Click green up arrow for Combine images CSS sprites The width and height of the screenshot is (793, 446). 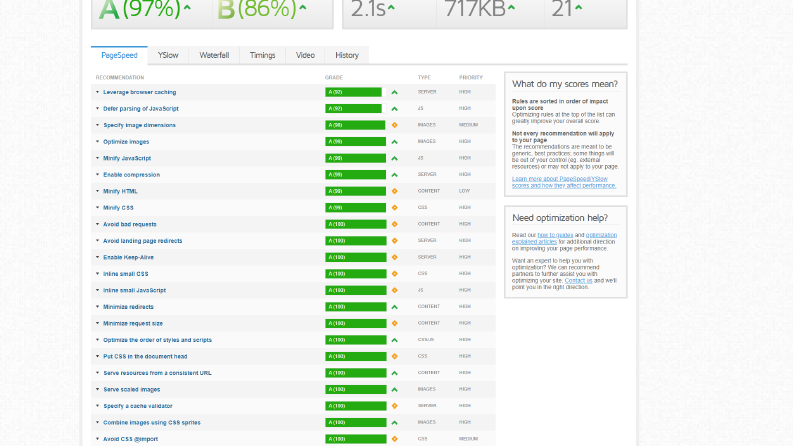pos(394,423)
